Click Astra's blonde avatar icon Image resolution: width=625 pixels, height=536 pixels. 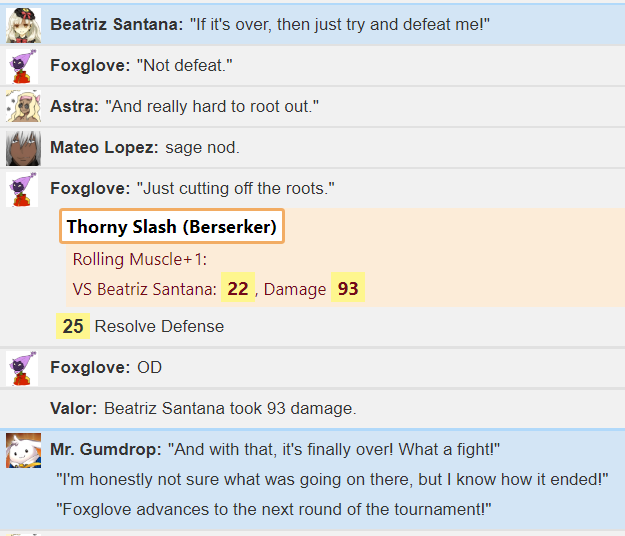pyautogui.click(x=23, y=106)
